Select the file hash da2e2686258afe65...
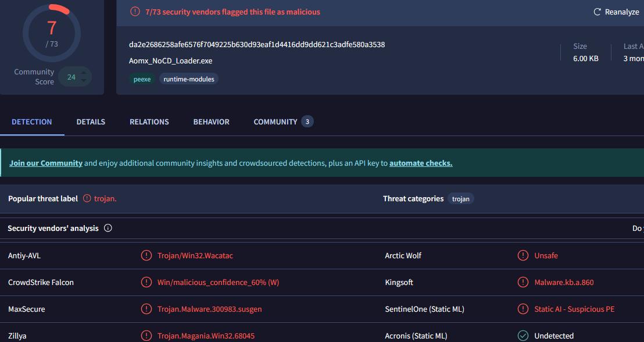 click(x=257, y=44)
